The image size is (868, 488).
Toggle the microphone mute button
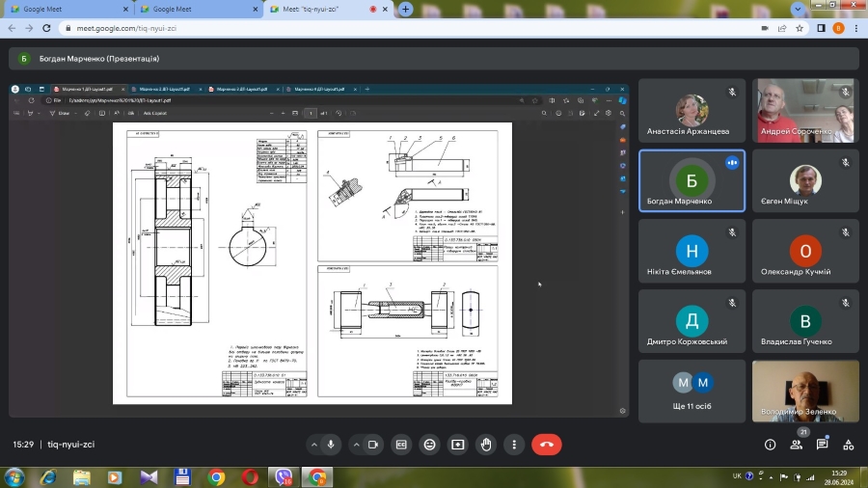click(x=331, y=445)
